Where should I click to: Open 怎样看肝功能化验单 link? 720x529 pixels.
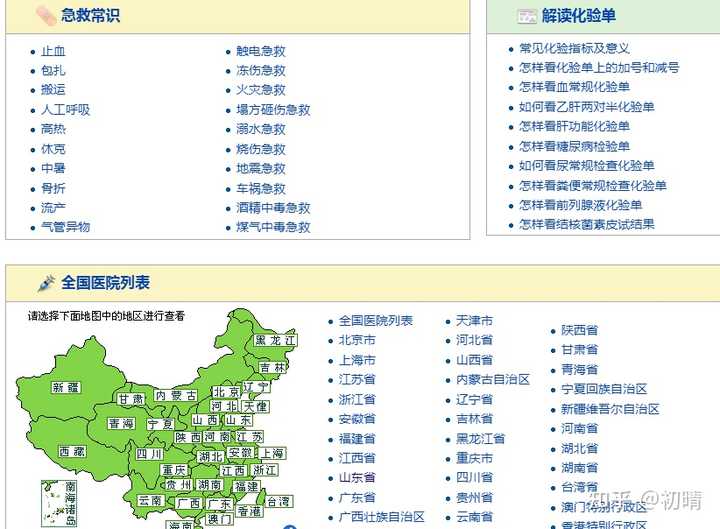tap(574, 126)
